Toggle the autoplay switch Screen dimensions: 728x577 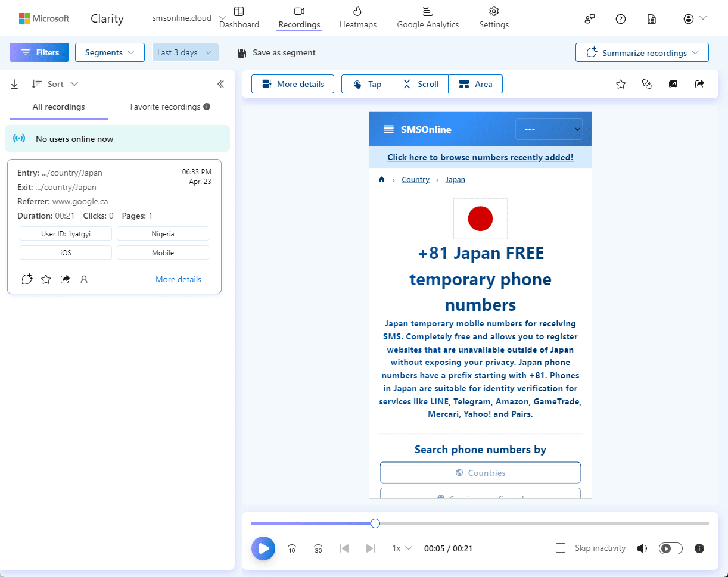tap(671, 548)
